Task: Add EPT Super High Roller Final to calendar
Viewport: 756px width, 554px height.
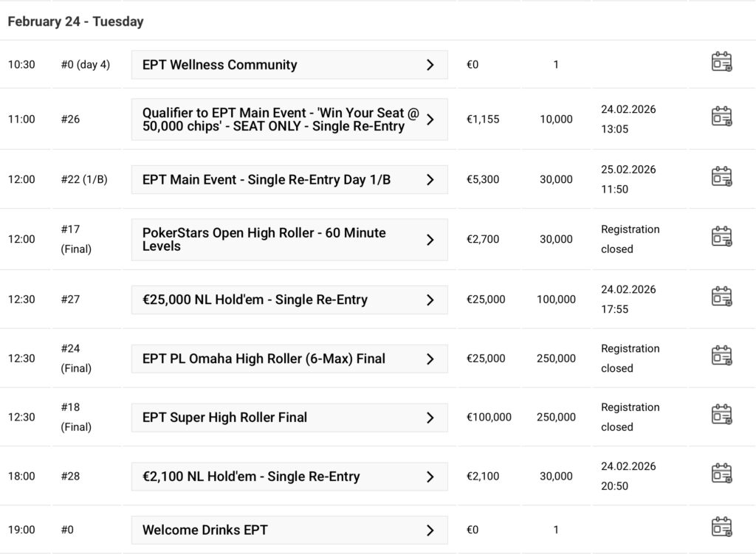Action: (721, 415)
